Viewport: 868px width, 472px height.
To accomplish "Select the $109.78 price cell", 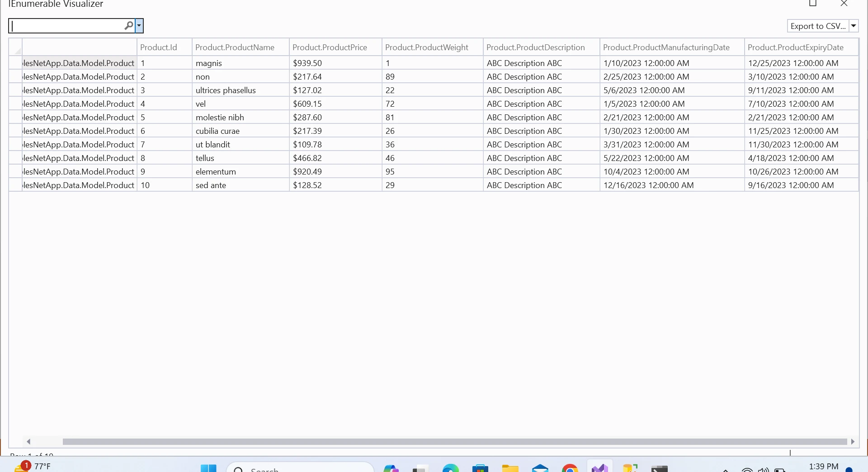I will 335,144.
